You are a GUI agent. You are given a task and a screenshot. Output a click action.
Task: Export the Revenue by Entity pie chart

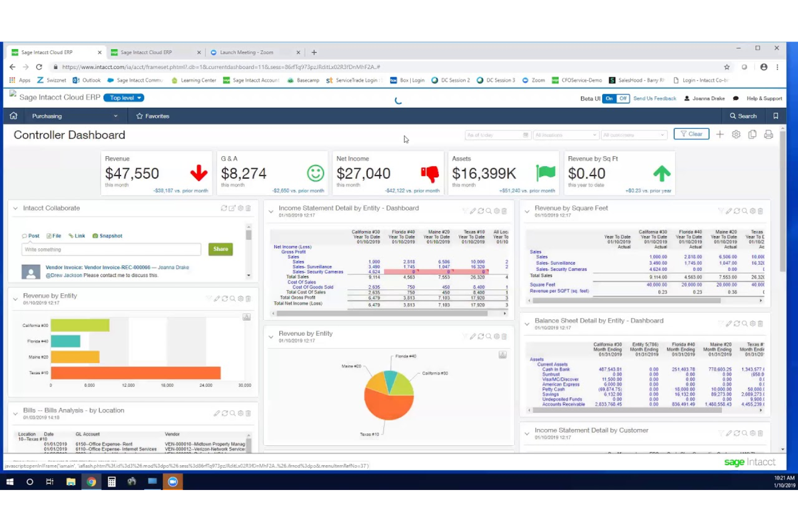pos(503,355)
